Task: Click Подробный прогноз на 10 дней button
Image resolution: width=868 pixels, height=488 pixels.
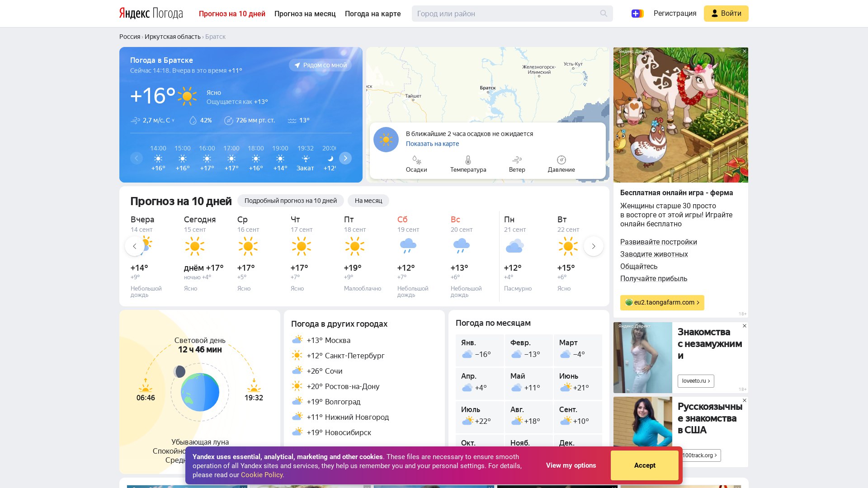Action: coord(290,201)
